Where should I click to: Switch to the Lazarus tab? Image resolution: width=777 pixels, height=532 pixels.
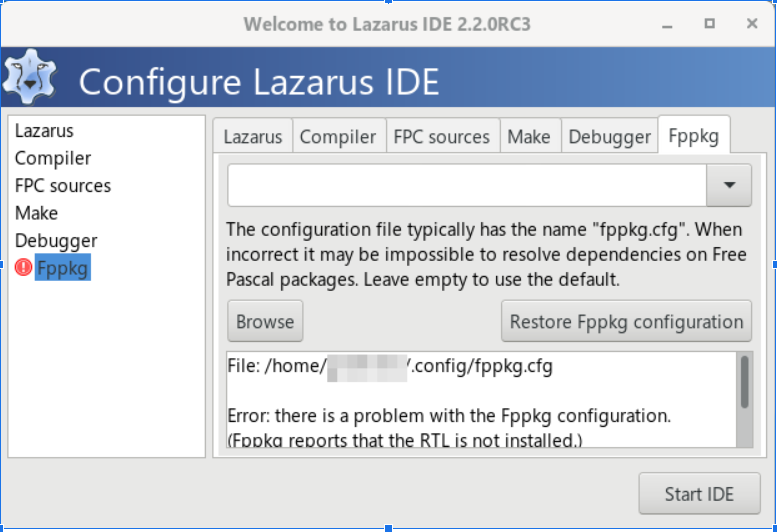point(252,137)
